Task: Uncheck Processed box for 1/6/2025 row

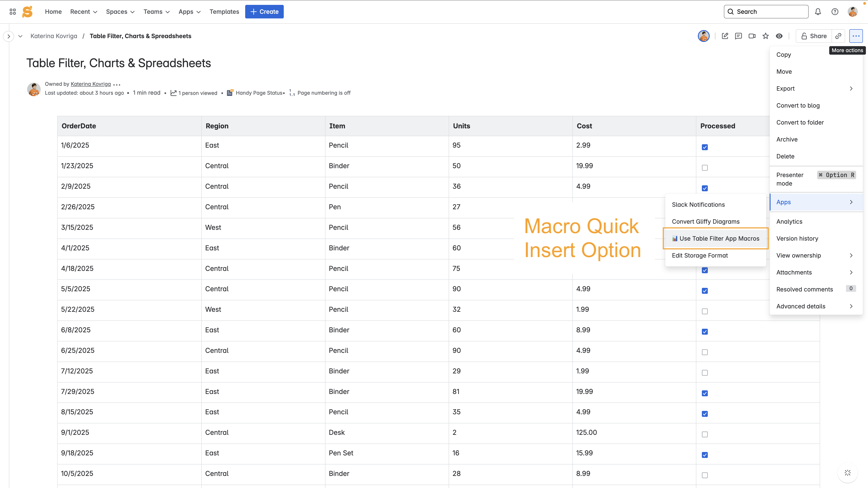Action: point(705,147)
